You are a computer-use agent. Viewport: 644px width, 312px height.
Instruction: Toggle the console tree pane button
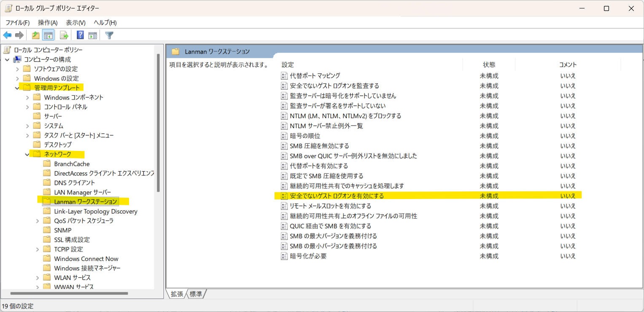coord(48,35)
